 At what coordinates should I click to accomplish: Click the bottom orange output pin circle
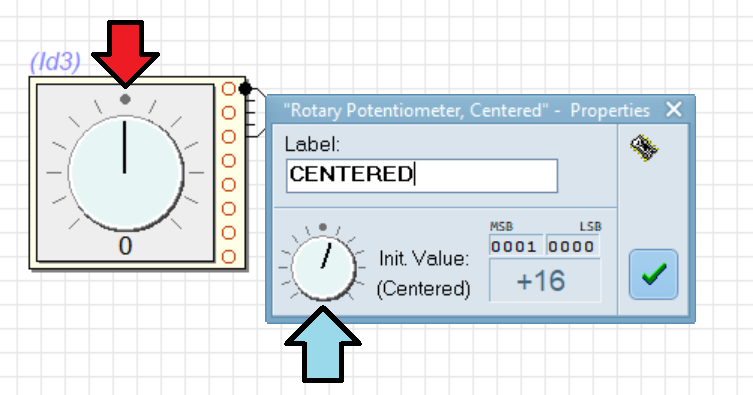point(229,257)
